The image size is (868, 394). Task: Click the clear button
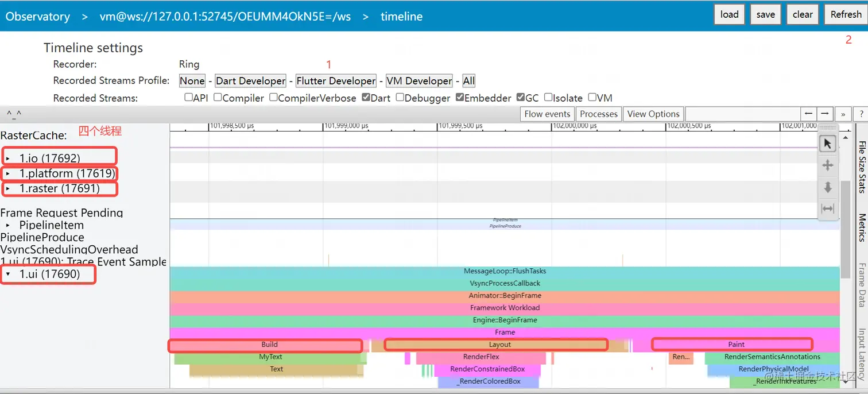tap(803, 14)
